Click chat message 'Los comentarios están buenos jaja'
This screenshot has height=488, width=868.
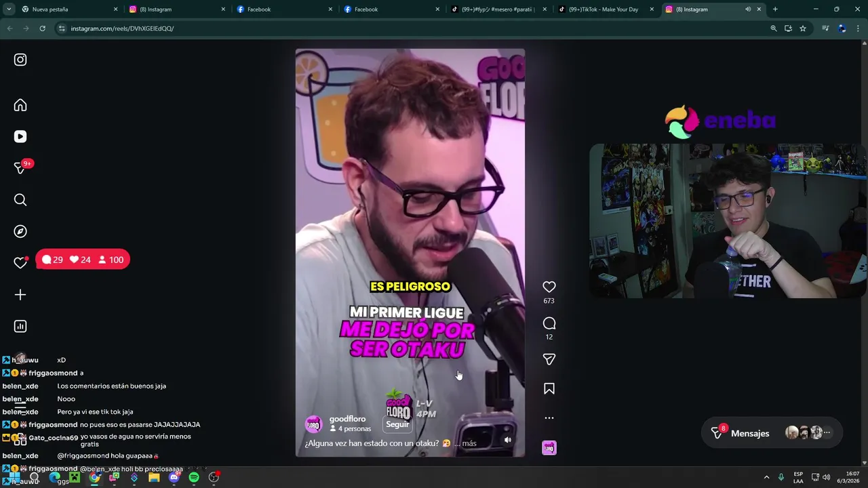click(112, 386)
